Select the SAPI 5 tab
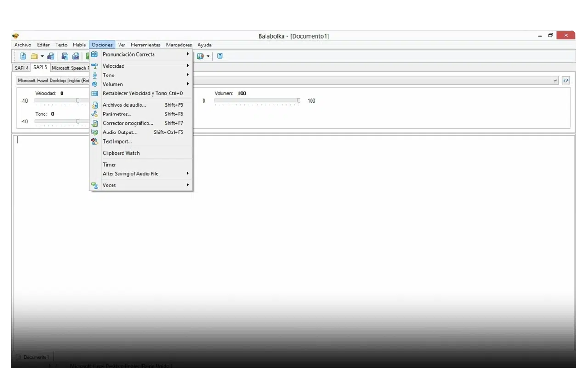The image size is (588, 368). [x=40, y=67]
